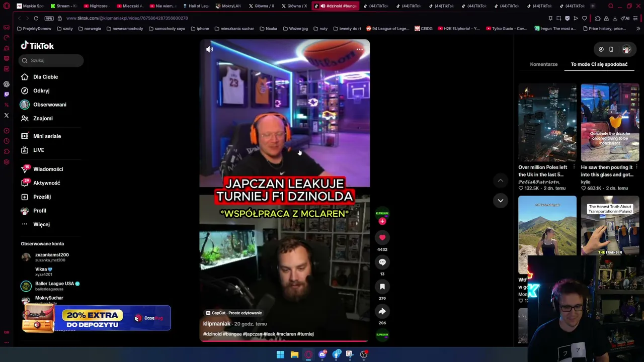Reload the page in the browser

[x=36, y=18]
